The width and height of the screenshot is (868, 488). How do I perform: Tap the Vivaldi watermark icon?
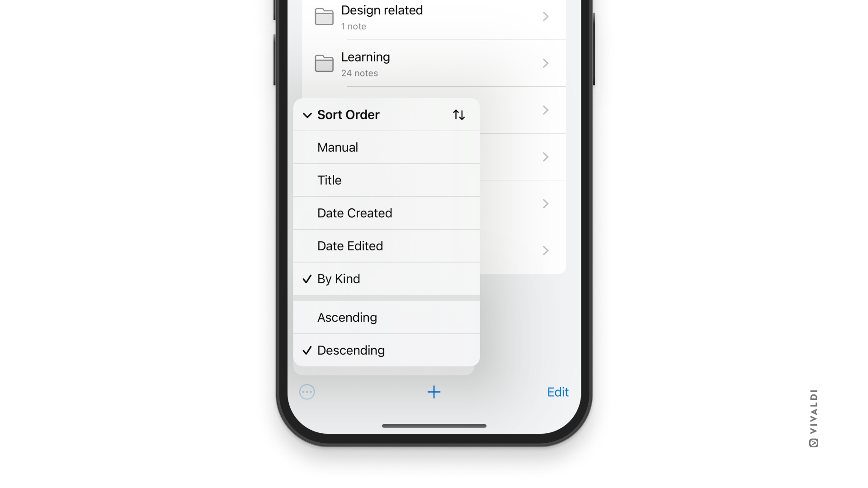[813, 443]
